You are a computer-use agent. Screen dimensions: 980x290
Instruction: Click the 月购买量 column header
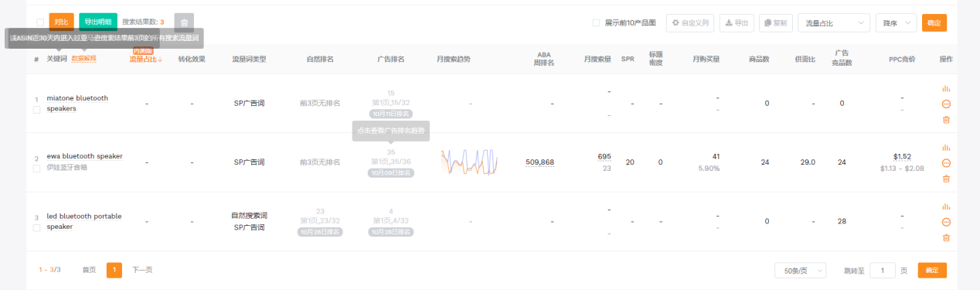click(706, 59)
